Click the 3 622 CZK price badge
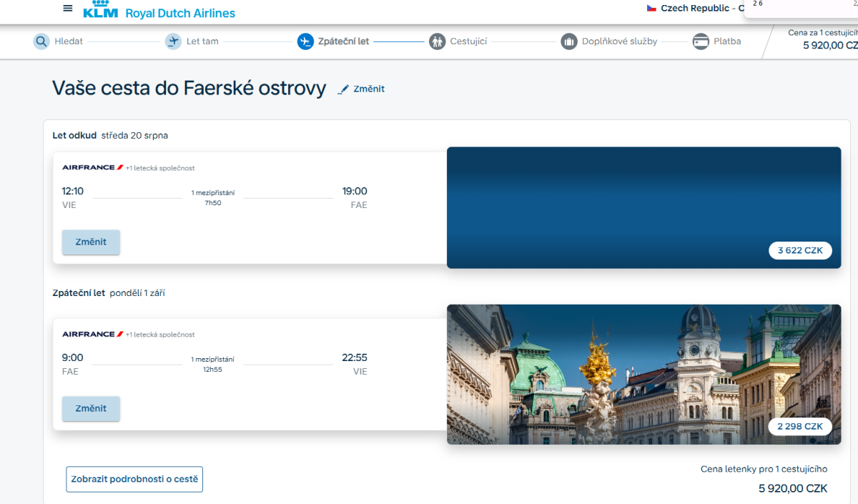Viewport: 858px width, 504px height. pyautogui.click(x=800, y=251)
